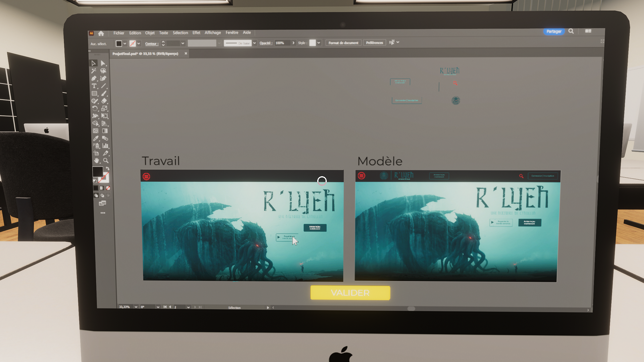This screenshot has height=362, width=644.
Task: Open the Texte menu
Action: [x=164, y=33]
